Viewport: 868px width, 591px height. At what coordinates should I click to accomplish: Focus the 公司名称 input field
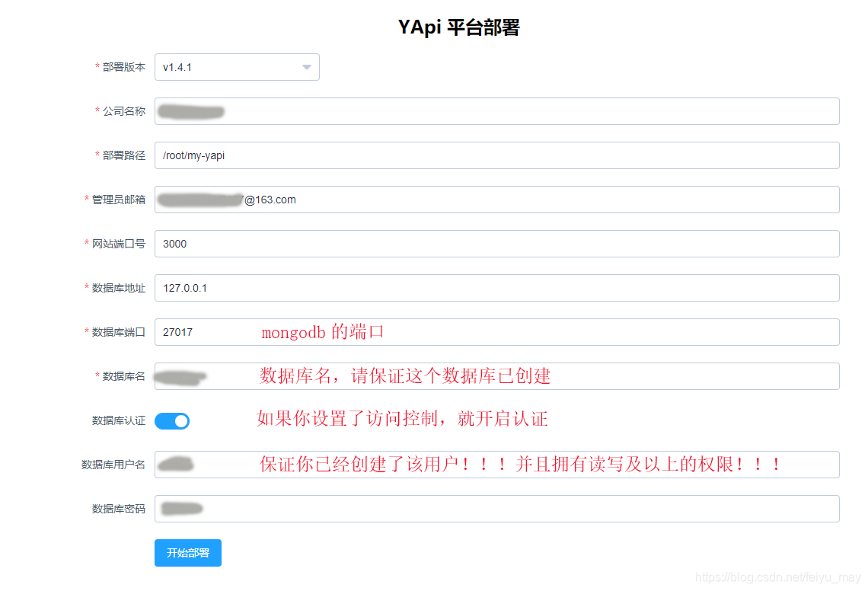(496, 111)
